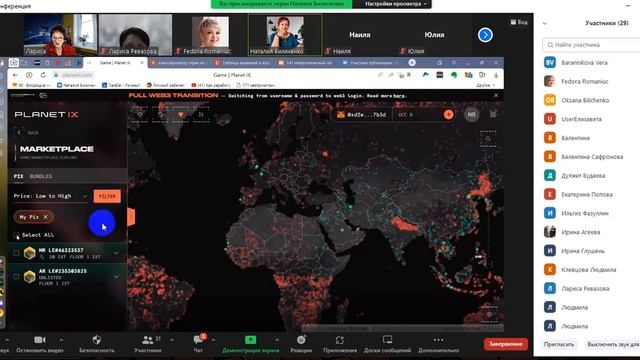640x360 pixels.
Task: Click the orange plus add-IXT button
Action: 449,115
